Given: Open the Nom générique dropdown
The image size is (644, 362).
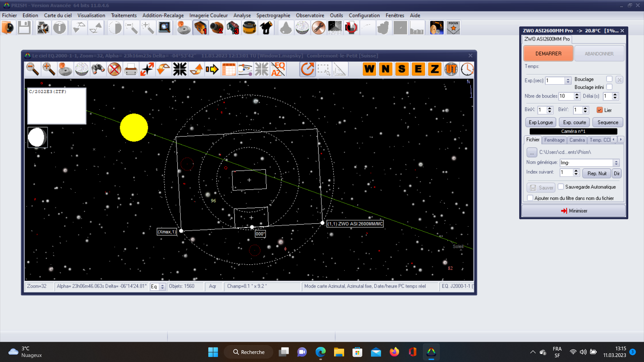Looking at the screenshot, I should 616,163.
